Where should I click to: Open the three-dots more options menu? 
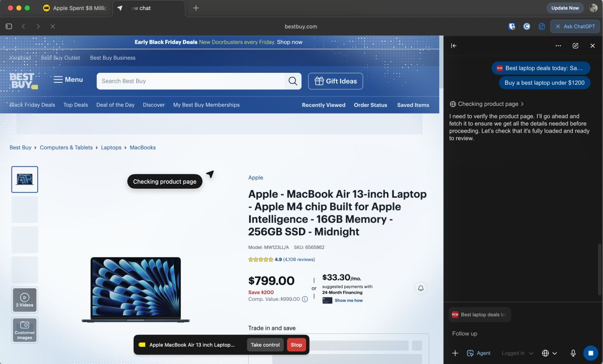(x=558, y=46)
